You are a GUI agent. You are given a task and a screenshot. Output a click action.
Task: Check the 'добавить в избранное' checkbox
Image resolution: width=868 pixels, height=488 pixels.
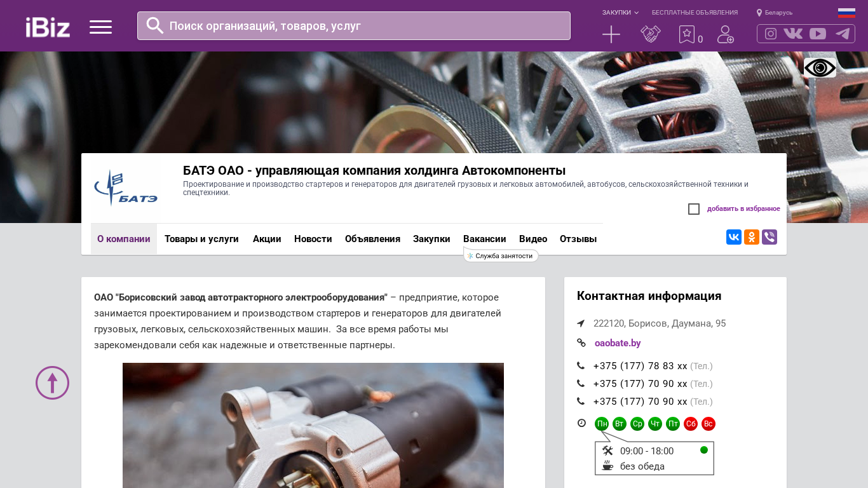(694, 209)
